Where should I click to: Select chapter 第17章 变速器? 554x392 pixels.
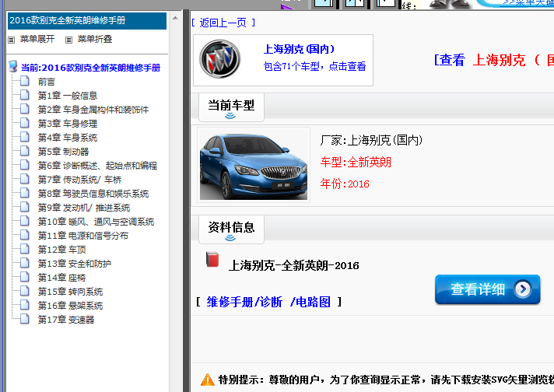[x=66, y=320]
